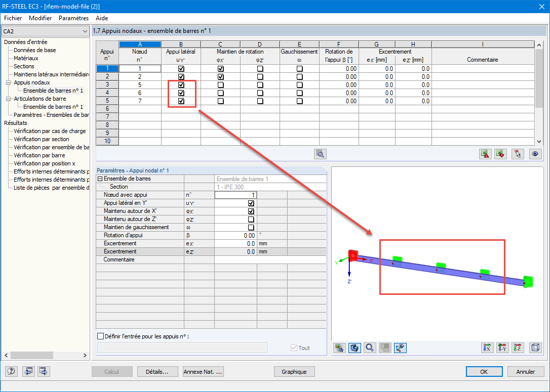Open the Aide menu
550x392 pixels.
(102, 18)
